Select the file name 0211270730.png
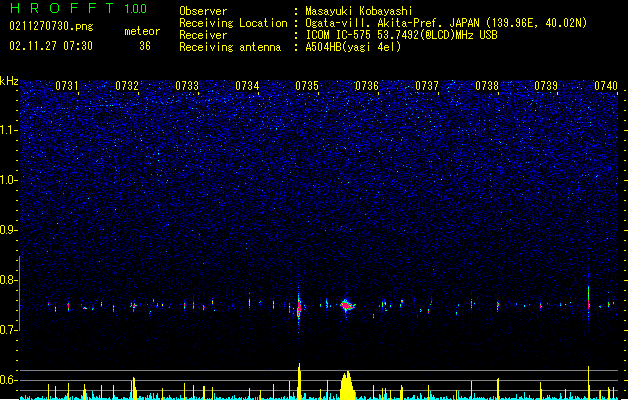The width and height of the screenshot is (629, 400). (x=51, y=26)
